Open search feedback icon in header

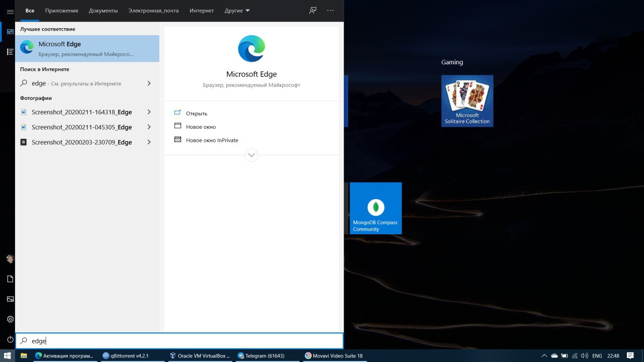coord(313,11)
